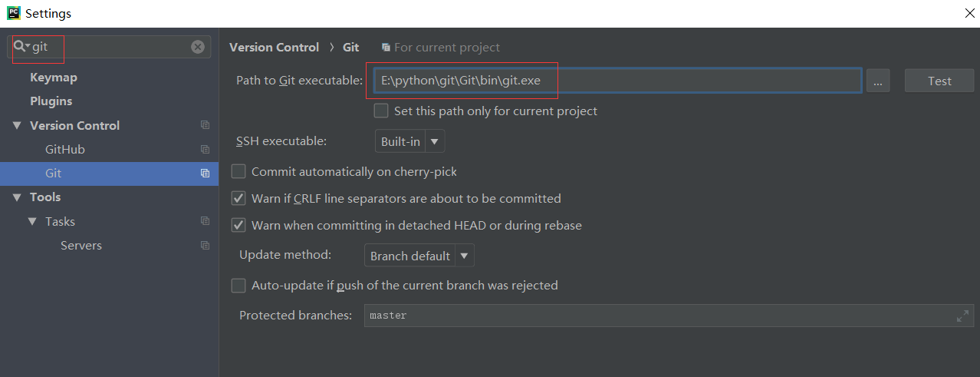The image size is (980, 377).
Task: Click project-level icon beside Tasks
Action: (x=205, y=221)
